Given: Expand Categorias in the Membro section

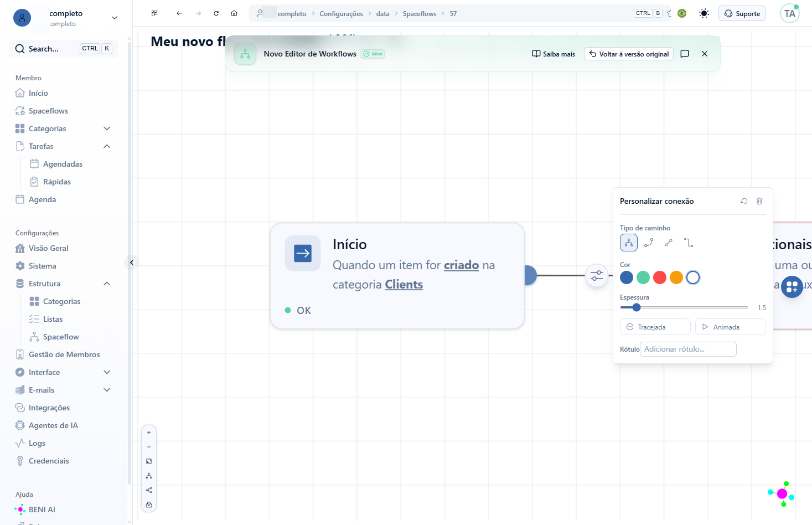Looking at the screenshot, I should click(x=107, y=128).
